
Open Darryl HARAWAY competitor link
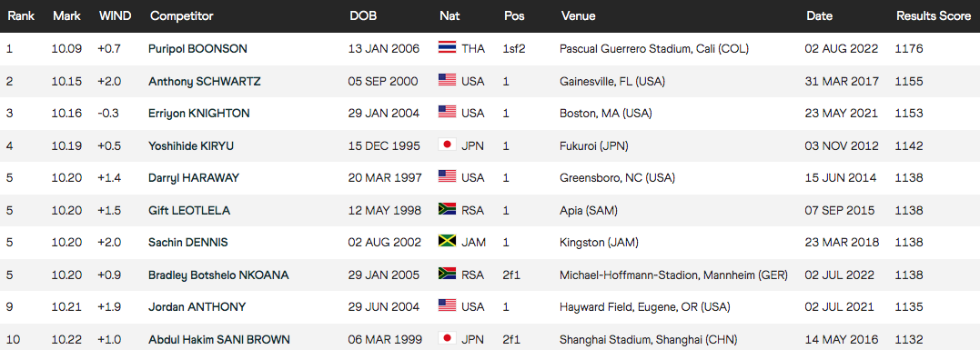tap(194, 178)
